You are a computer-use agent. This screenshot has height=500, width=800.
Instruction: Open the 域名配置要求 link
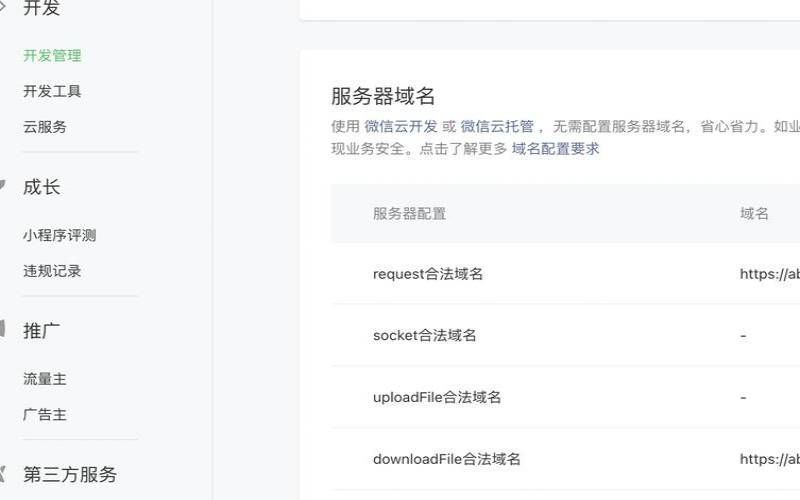[556, 149]
